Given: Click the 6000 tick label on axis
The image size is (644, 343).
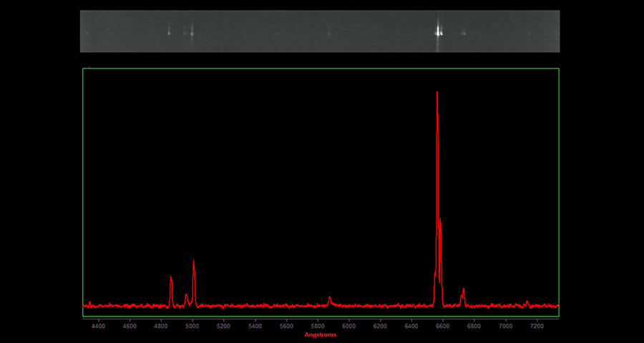Looking at the screenshot, I should (349, 326).
